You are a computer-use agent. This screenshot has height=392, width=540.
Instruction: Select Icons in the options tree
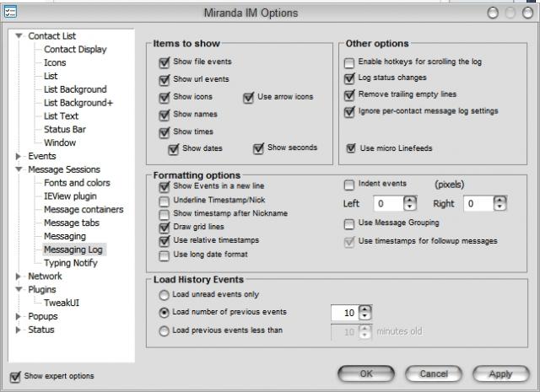[55, 62]
